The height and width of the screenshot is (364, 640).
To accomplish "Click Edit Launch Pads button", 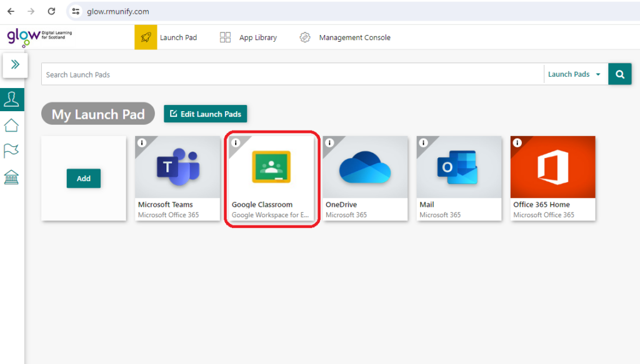I will click(x=205, y=114).
